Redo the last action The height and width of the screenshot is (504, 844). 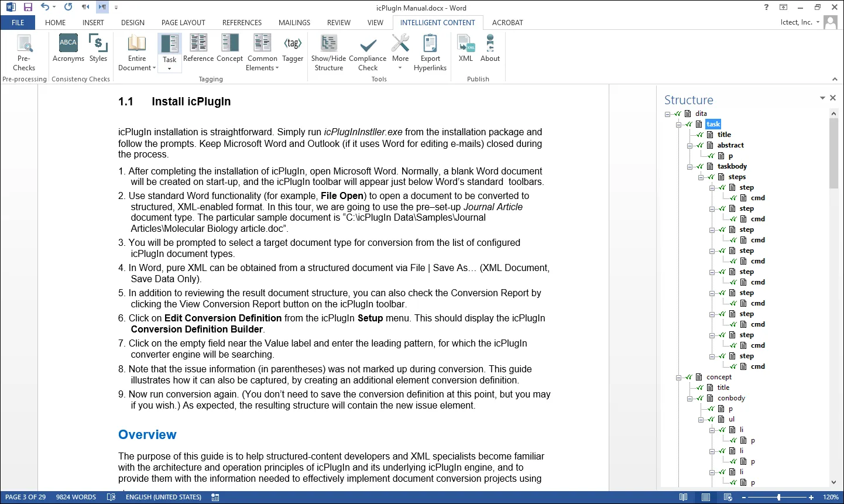68,7
